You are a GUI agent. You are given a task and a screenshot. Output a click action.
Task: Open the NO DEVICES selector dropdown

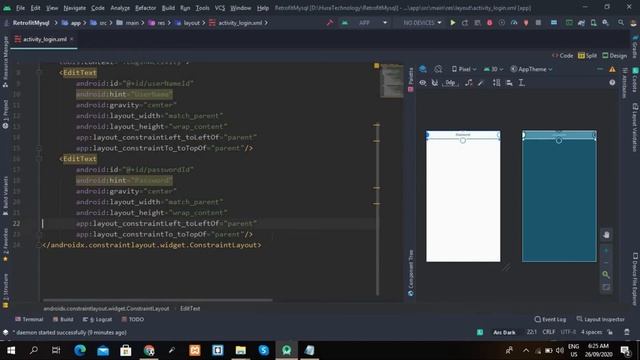click(x=422, y=23)
